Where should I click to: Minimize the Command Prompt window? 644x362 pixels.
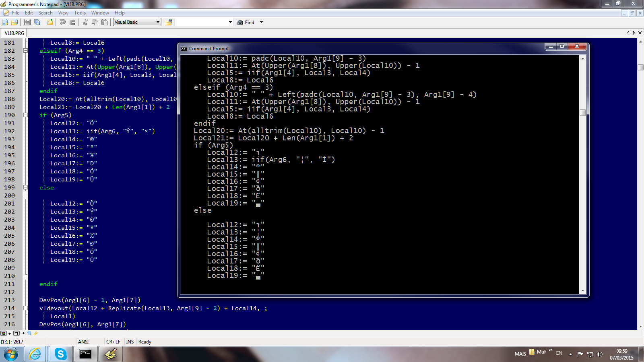550,47
